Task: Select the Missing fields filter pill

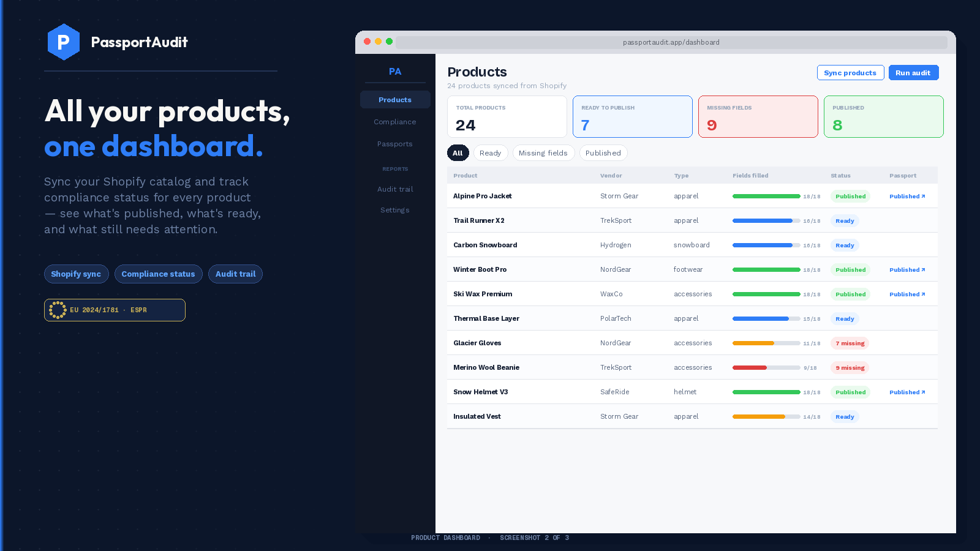Action: tap(543, 153)
